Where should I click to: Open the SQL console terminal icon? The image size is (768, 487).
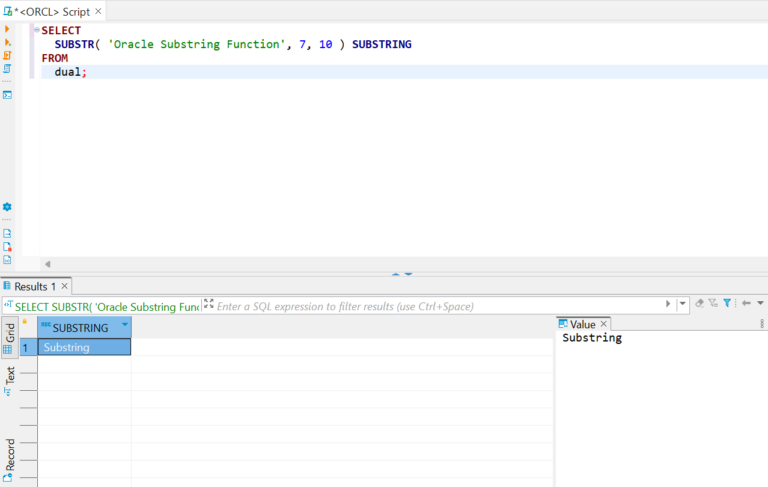pyautogui.click(x=7, y=95)
